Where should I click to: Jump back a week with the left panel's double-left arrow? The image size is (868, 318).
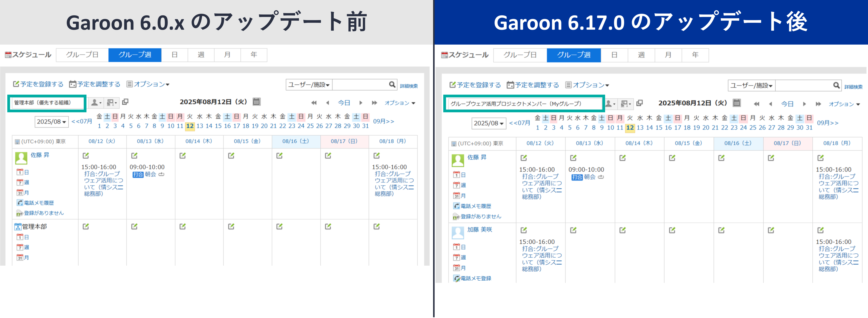click(x=314, y=103)
